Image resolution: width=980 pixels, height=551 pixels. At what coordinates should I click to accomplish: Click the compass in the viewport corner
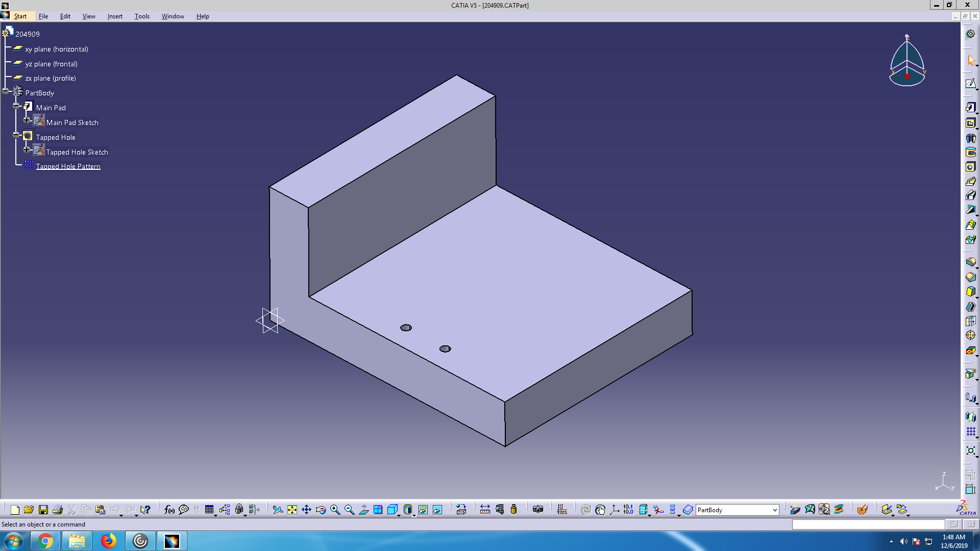pyautogui.click(x=907, y=62)
